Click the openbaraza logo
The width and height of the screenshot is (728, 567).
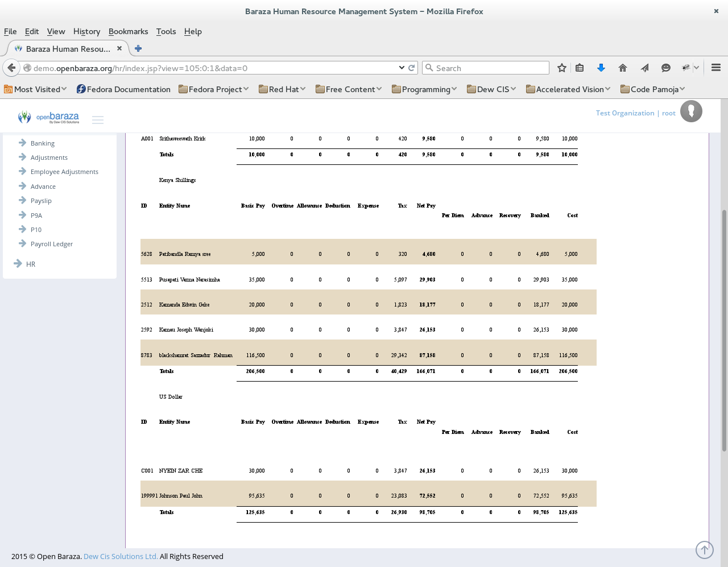pyautogui.click(x=48, y=117)
